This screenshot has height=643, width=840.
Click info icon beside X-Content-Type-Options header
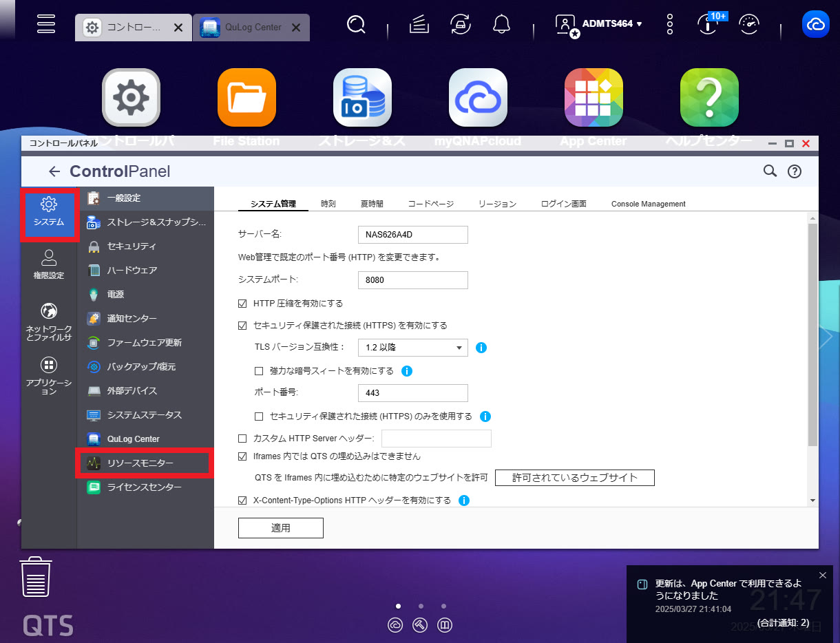click(464, 500)
